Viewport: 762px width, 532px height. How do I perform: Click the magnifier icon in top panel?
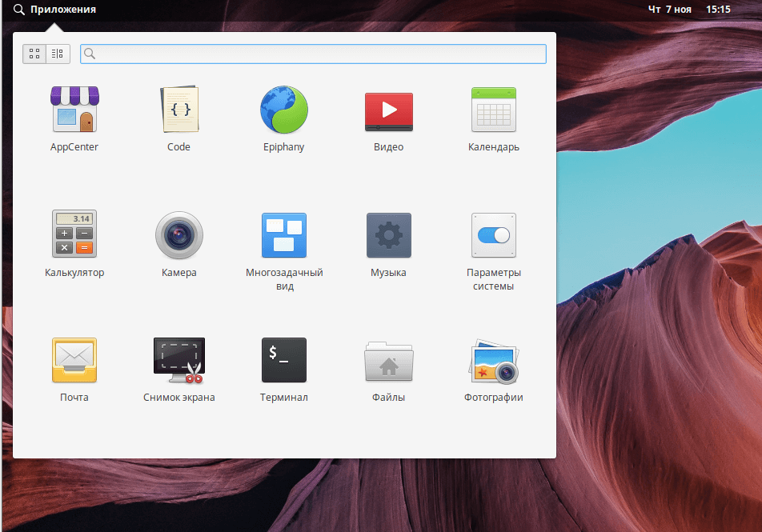[19, 10]
